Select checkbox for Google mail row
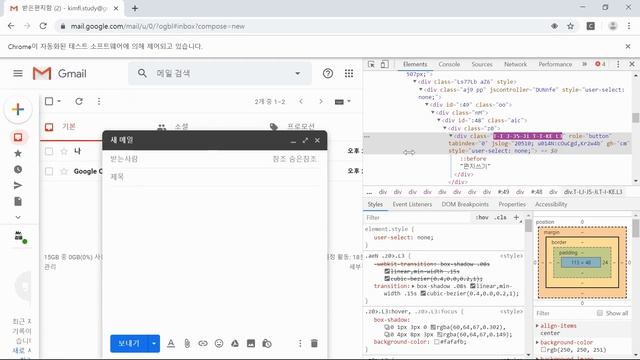Image resolution: width=640 pixels, height=360 pixels. 49,171
